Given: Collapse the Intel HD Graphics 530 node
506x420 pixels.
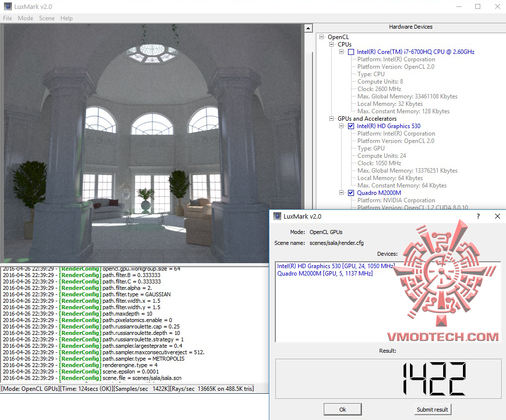Looking at the screenshot, I should click(x=342, y=126).
